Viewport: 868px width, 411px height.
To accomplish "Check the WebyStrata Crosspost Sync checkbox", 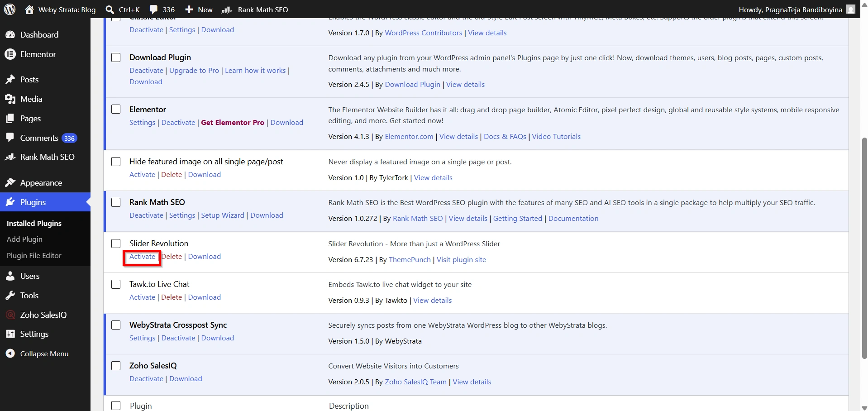I will pos(116,325).
